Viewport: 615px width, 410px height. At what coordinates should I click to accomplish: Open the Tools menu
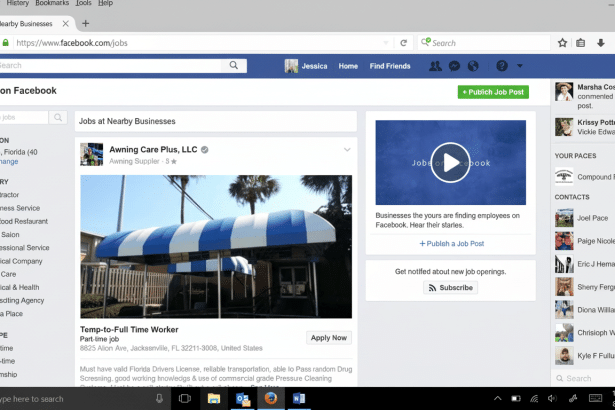pyautogui.click(x=83, y=3)
